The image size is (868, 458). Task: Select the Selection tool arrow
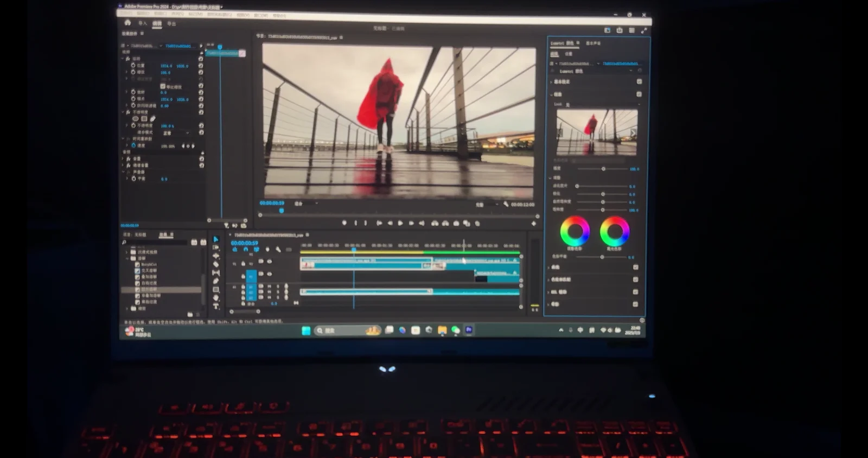click(x=216, y=239)
